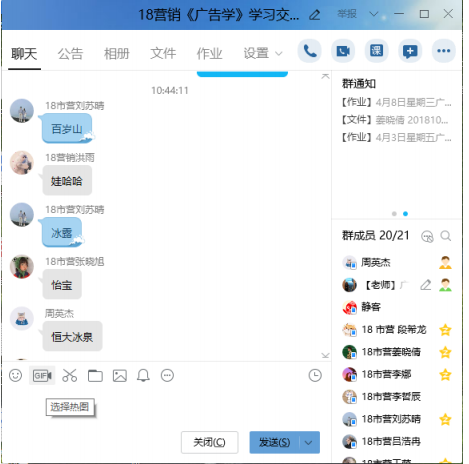Click the 关闭(C) button
The width and height of the screenshot is (469, 464).
(x=210, y=442)
